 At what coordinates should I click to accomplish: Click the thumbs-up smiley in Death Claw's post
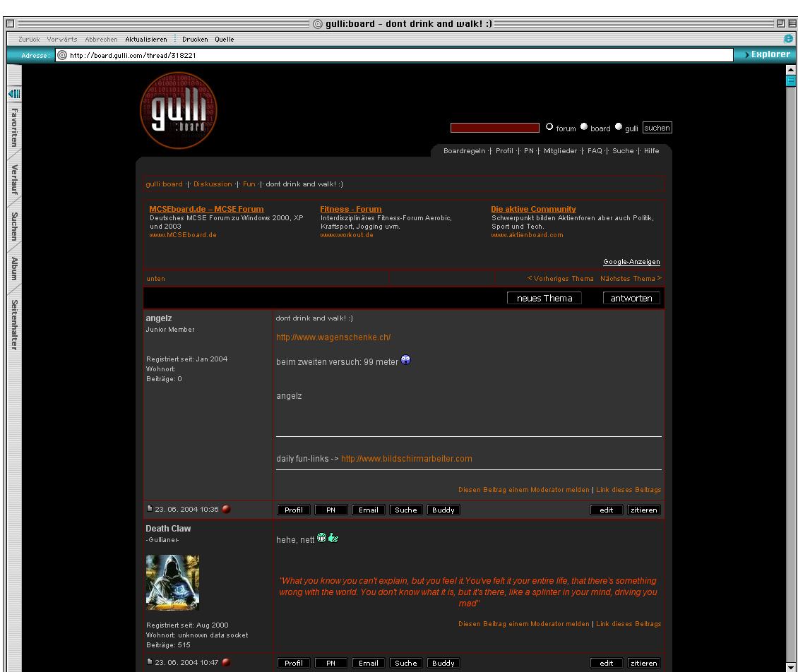click(x=333, y=538)
